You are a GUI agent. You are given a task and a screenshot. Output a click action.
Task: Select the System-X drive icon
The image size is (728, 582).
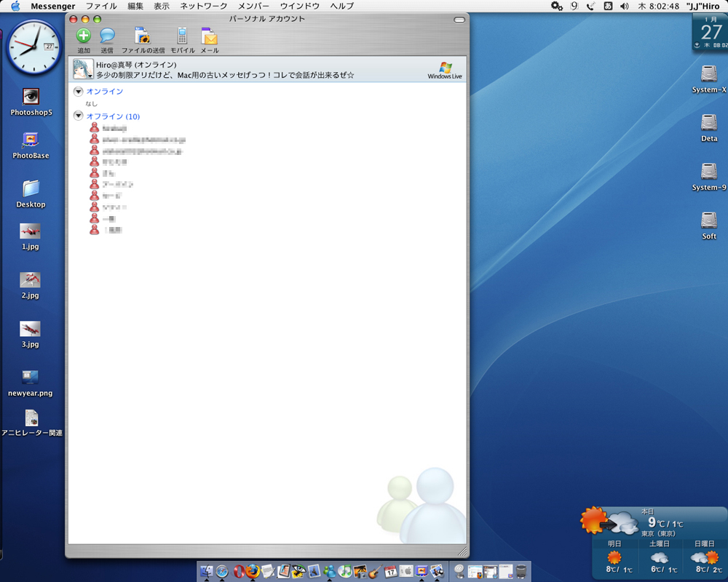pyautogui.click(x=709, y=73)
